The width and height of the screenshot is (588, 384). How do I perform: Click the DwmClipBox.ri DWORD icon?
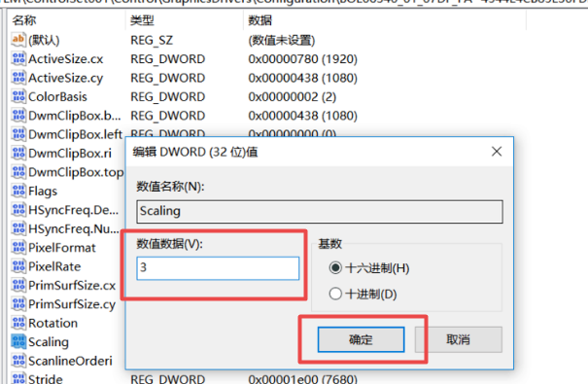[x=18, y=153]
